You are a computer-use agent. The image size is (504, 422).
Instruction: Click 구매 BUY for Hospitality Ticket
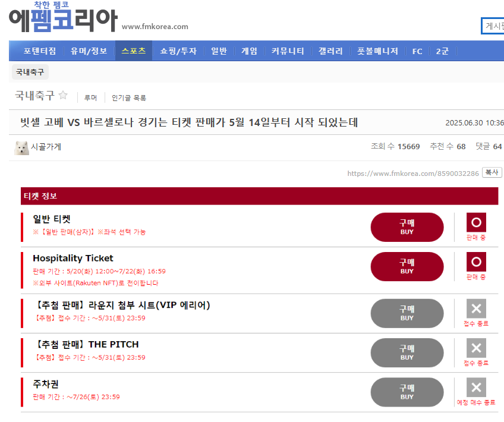click(x=407, y=267)
